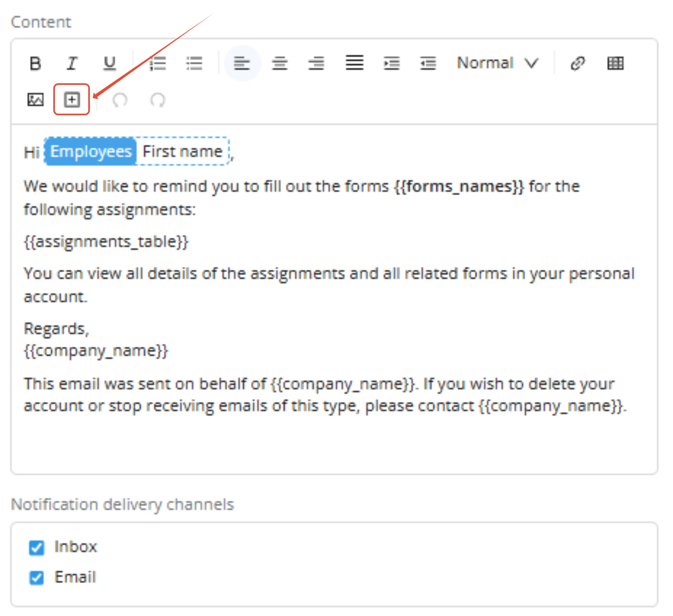Align text to the right
The height and width of the screenshot is (616, 673).
[x=316, y=63]
